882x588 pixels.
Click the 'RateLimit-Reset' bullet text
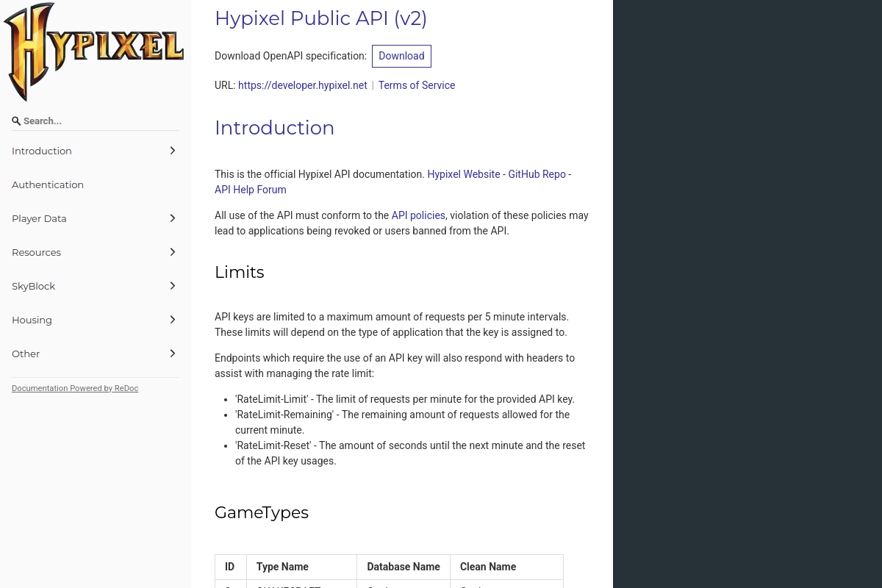click(410, 453)
